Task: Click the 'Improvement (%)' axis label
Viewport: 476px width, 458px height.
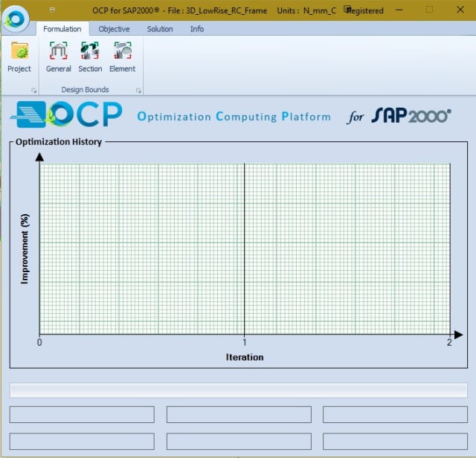Action: click(25, 249)
